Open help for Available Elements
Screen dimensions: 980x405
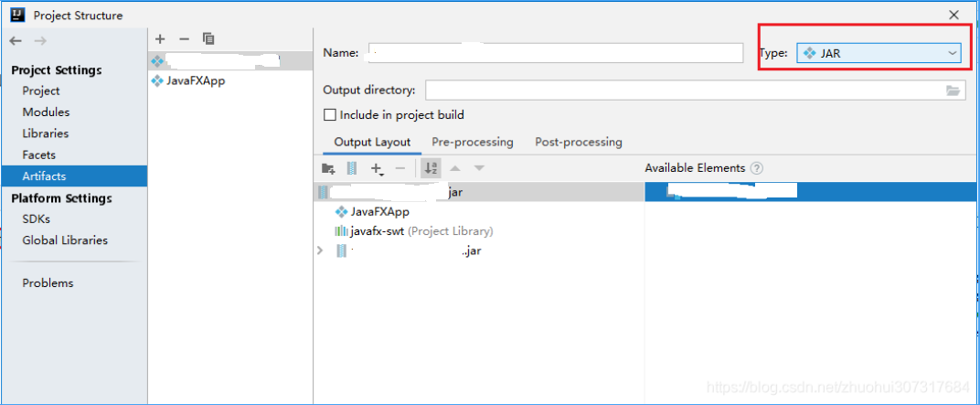tap(757, 168)
